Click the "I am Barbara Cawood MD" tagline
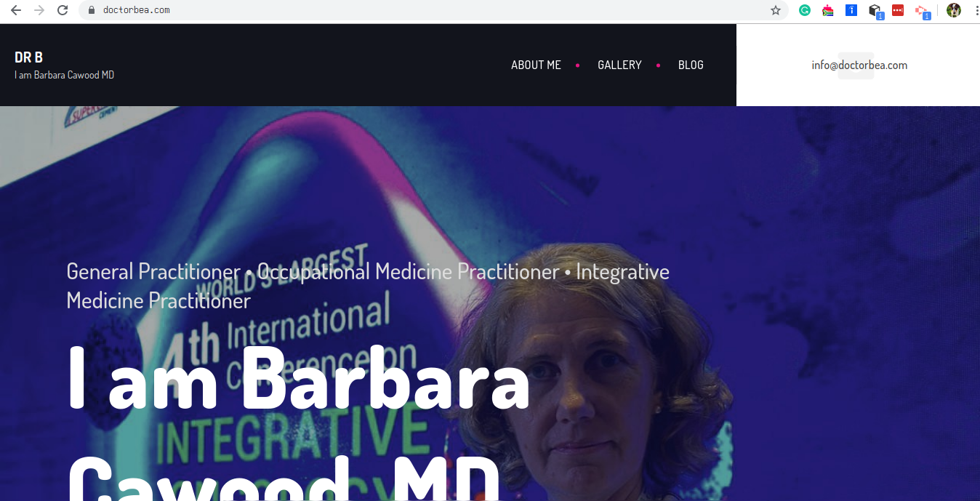The width and height of the screenshot is (980, 501). click(64, 75)
